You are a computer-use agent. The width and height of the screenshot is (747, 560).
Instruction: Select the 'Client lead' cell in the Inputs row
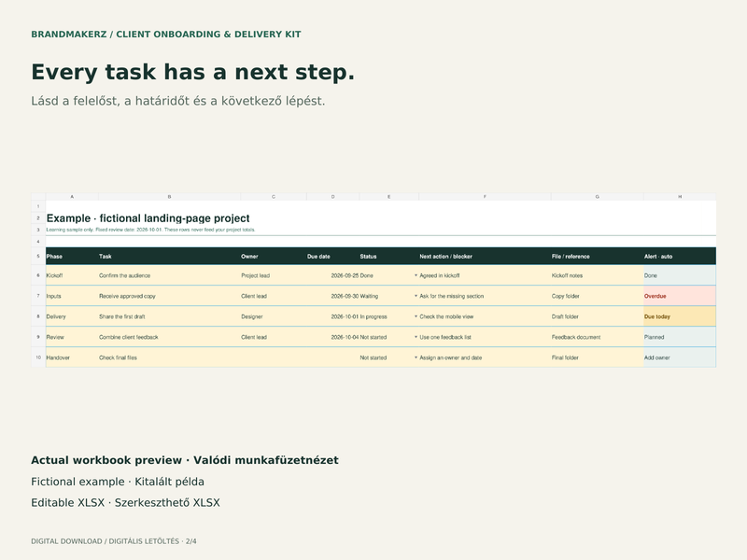[x=274, y=296]
